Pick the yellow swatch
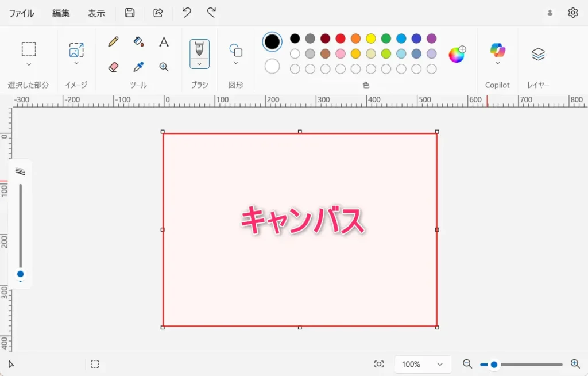This screenshot has width=588, height=376. (371, 39)
